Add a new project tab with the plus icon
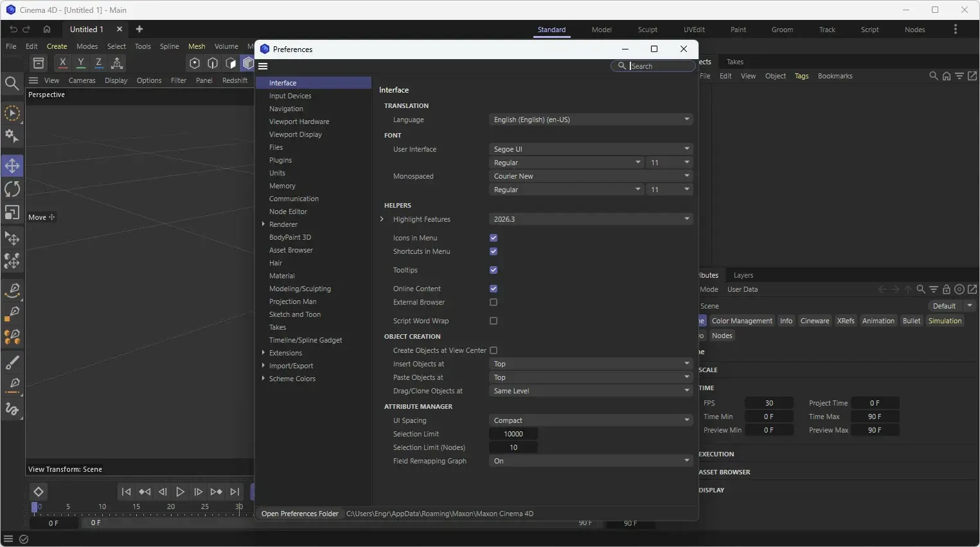This screenshot has height=547, width=980. pos(139,29)
